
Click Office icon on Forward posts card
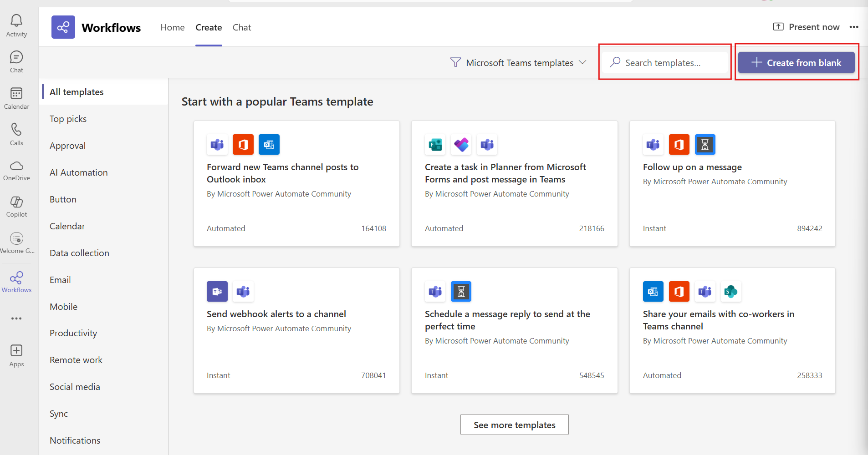(x=243, y=145)
